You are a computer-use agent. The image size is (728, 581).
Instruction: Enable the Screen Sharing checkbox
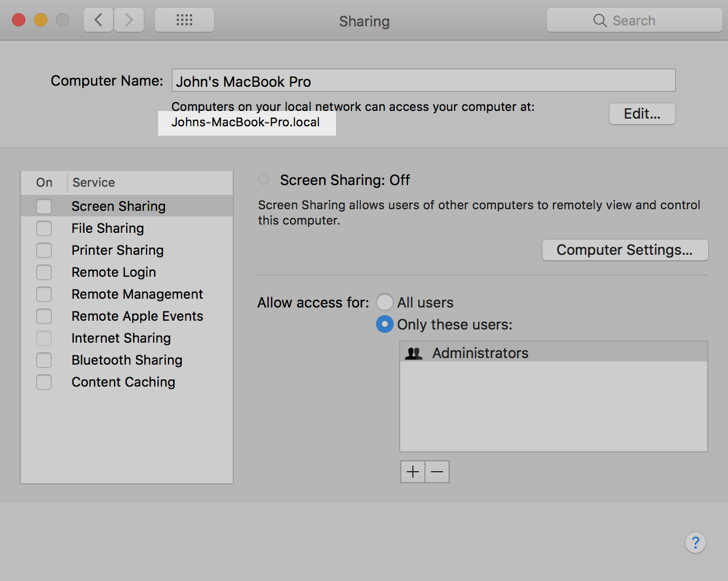(44, 206)
